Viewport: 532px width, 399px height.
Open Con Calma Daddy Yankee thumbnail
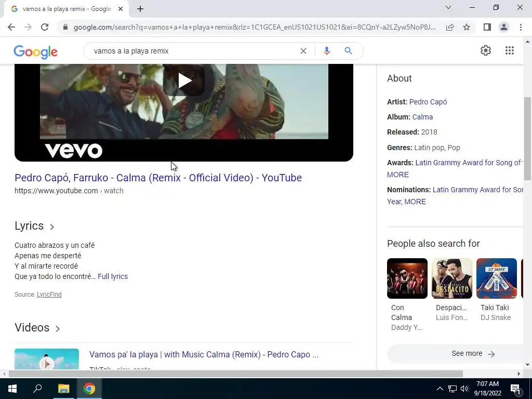pyautogui.click(x=407, y=278)
